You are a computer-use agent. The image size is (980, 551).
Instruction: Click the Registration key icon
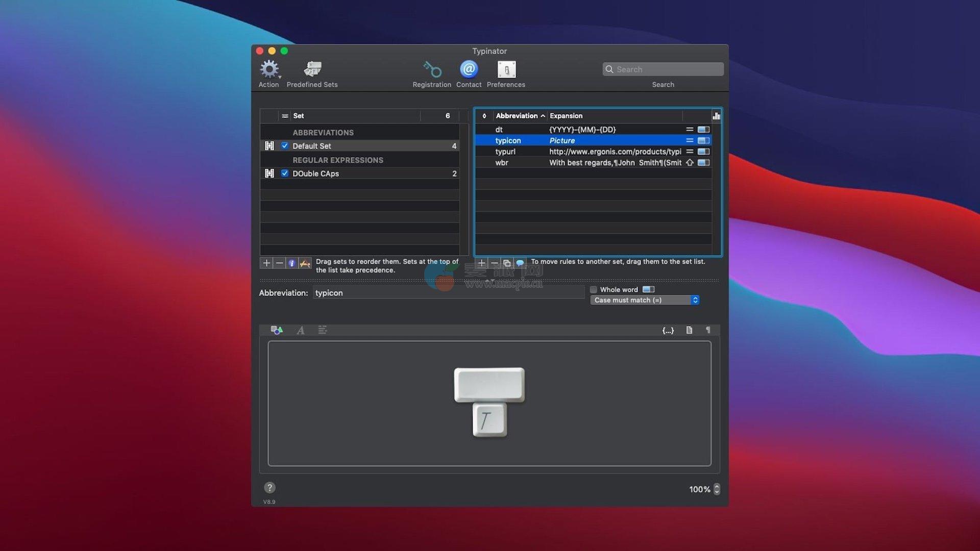pos(432,70)
